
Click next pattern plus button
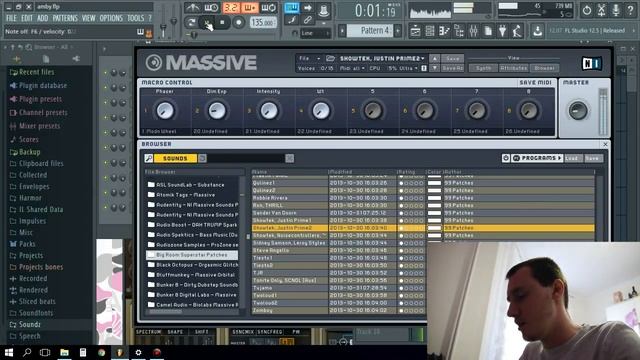click(398, 31)
